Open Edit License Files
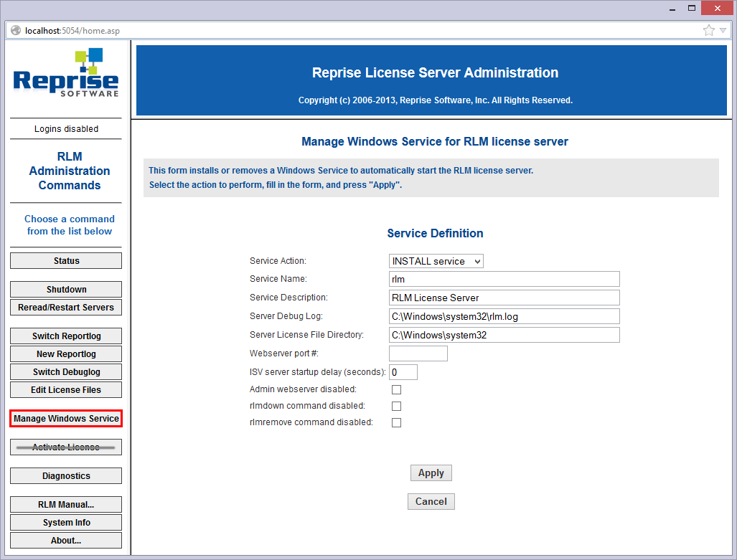This screenshot has height=560, width=737. [66, 390]
